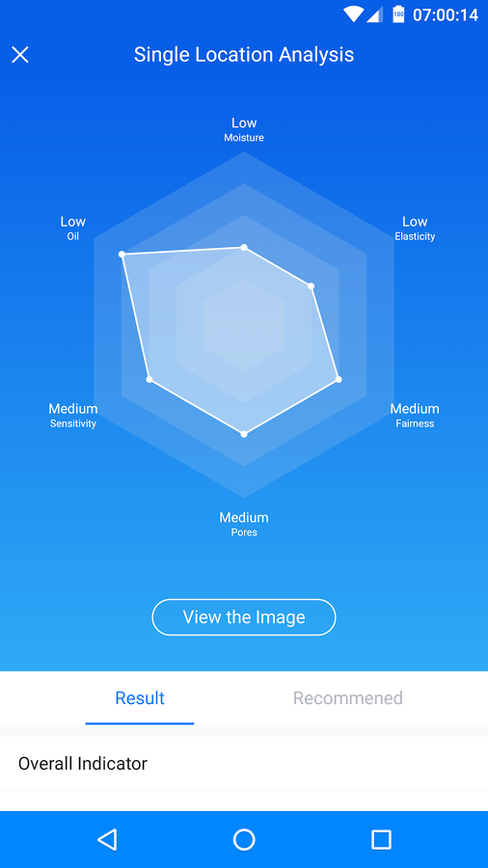Image resolution: width=488 pixels, height=868 pixels.
Task: Tap the Medium Pores label
Action: (244, 525)
